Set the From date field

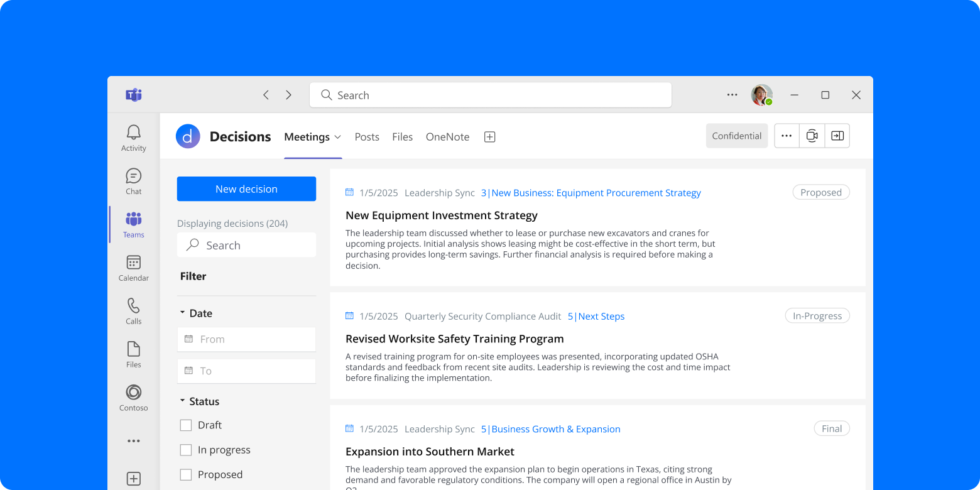[246, 339]
